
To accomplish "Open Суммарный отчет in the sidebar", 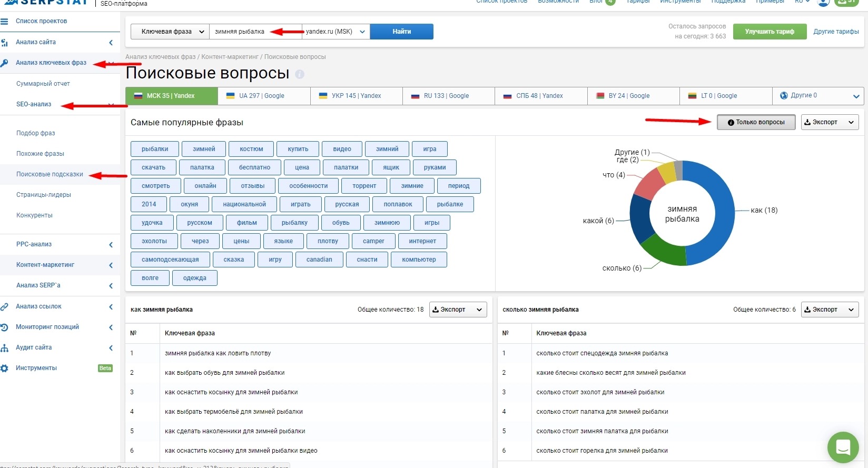I will (x=43, y=84).
